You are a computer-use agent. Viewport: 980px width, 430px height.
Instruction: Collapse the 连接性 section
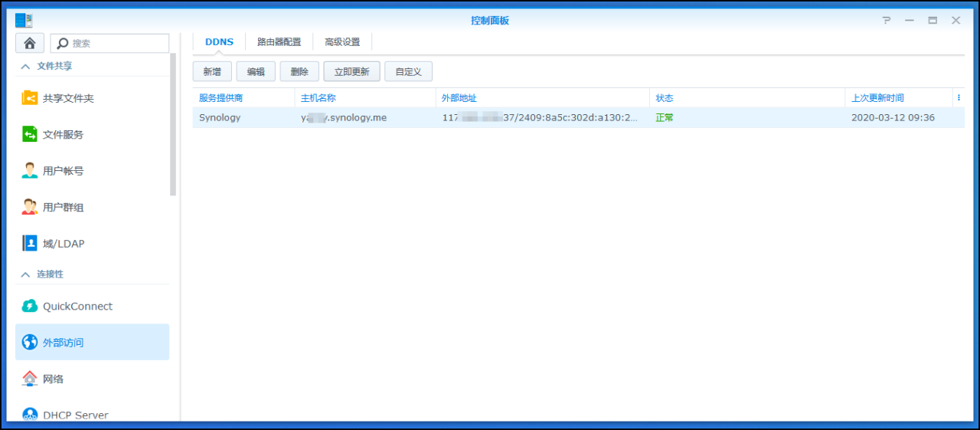[25, 274]
